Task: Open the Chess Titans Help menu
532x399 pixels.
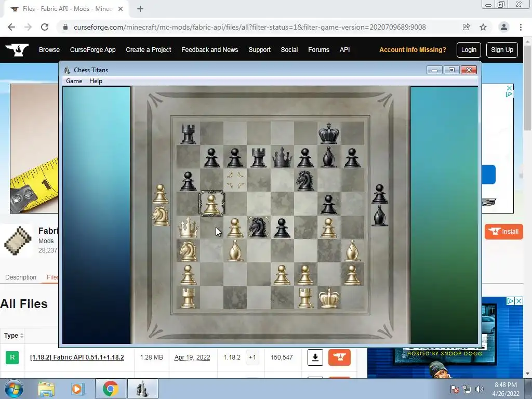Action: pos(96,81)
